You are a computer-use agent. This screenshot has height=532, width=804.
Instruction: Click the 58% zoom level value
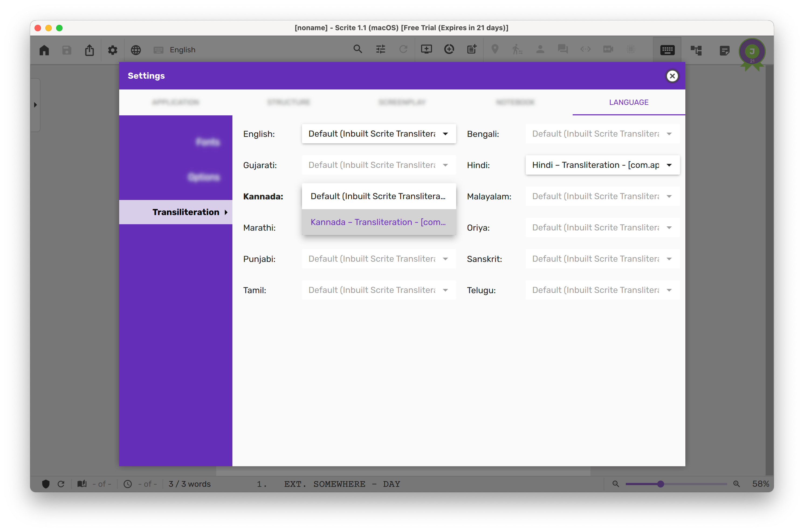click(x=761, y=484)
